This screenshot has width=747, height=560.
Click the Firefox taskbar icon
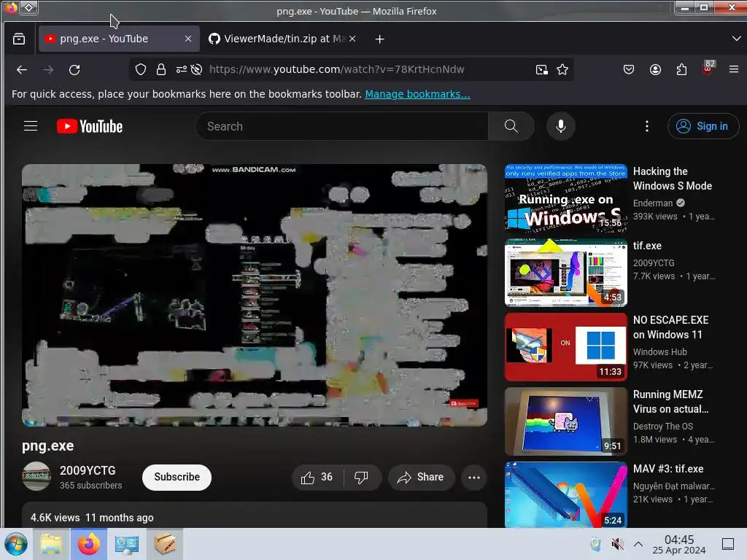88,544
